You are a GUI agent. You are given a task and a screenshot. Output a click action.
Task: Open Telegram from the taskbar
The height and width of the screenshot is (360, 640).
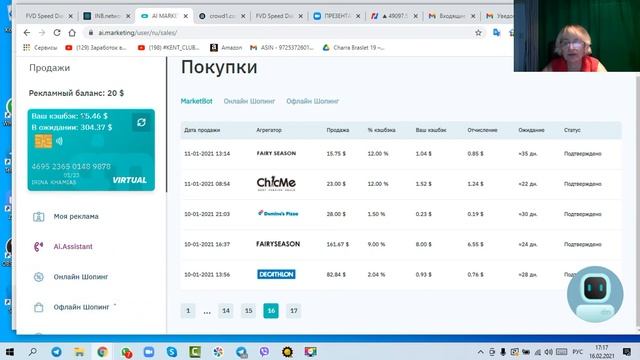(x=56, y=351)
